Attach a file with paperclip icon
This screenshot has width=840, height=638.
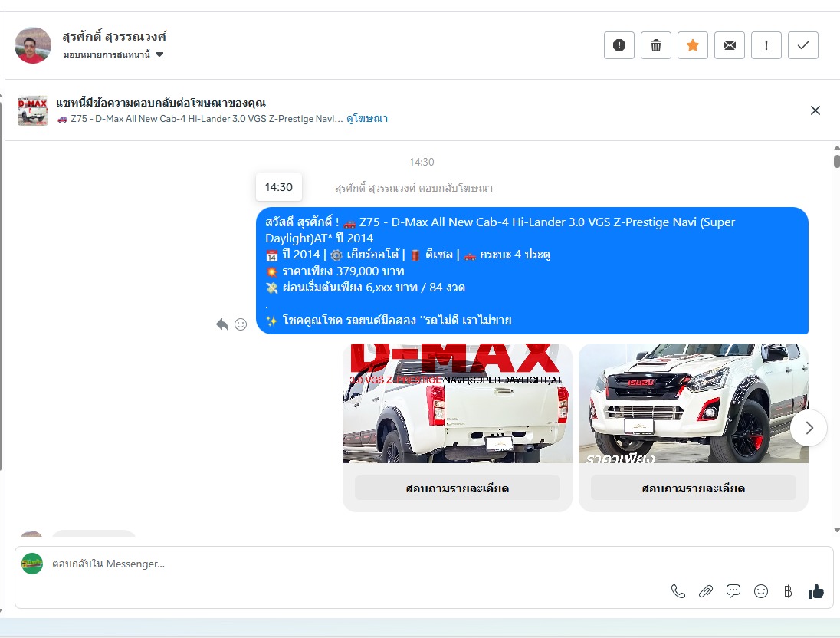coord(706,591)
